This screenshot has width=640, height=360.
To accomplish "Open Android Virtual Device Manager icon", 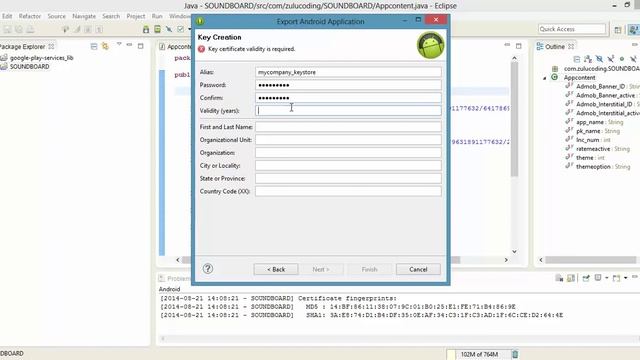I will tap(157, 29).
